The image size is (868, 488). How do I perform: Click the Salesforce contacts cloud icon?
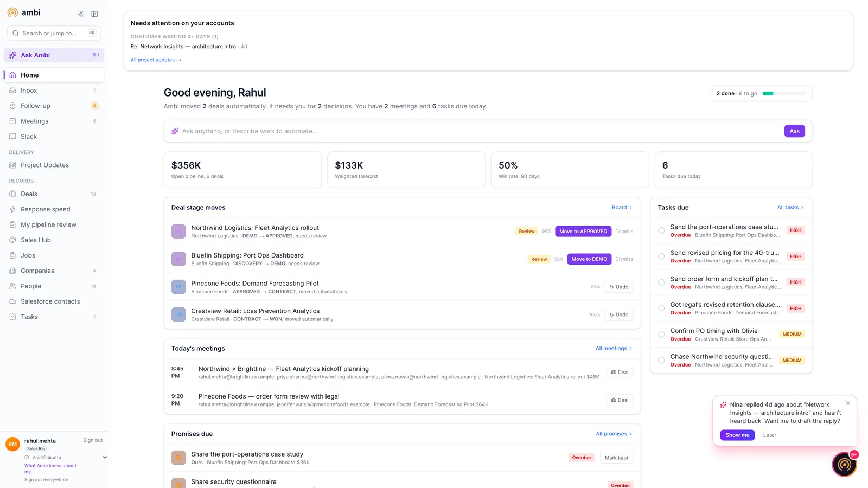(x=13, y=301)
